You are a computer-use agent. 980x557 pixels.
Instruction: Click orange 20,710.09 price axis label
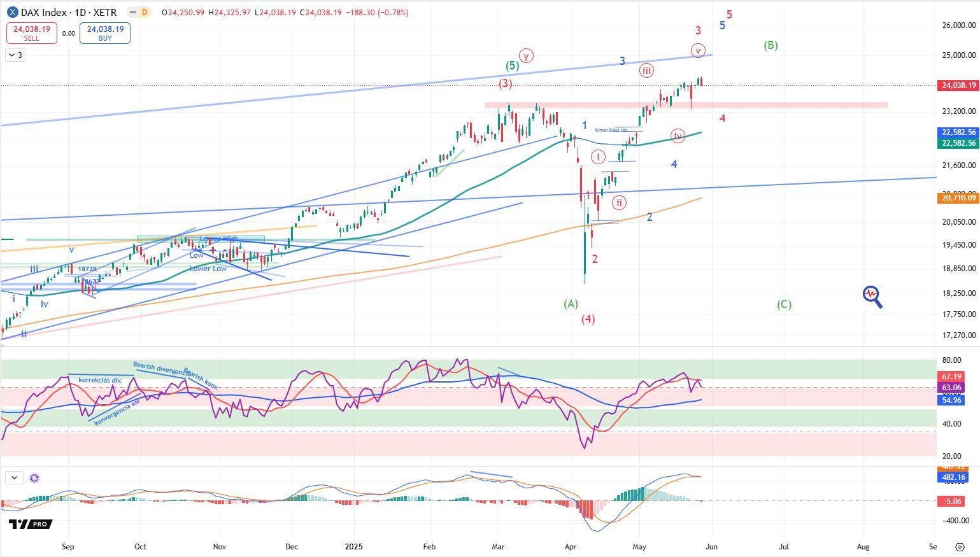[958, 198]
